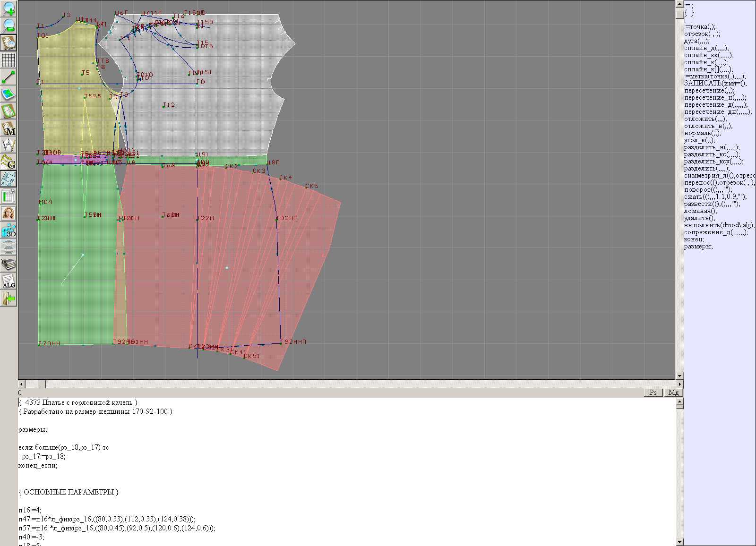Screen dimensions: 756x546
Task: Insert the 'пересечение(,,);' command from list
Action: [x=709, y=91]
